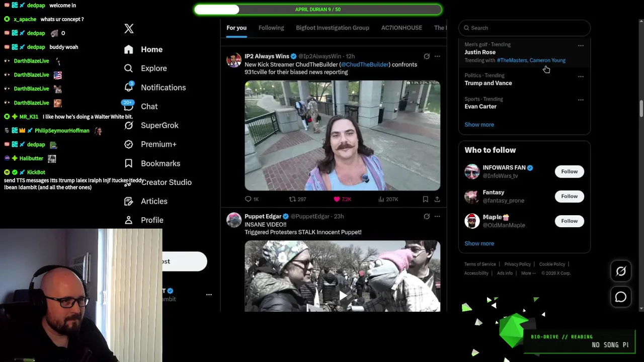Viewport: 644px width, 362px height.
Task: View analytics of IP2 Always Wins post
Action: tap(388, 199)
